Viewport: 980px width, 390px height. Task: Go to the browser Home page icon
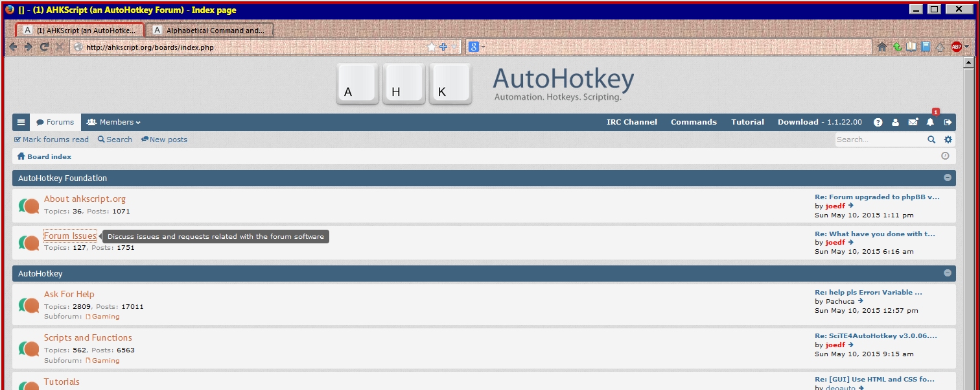pos(881,47)
